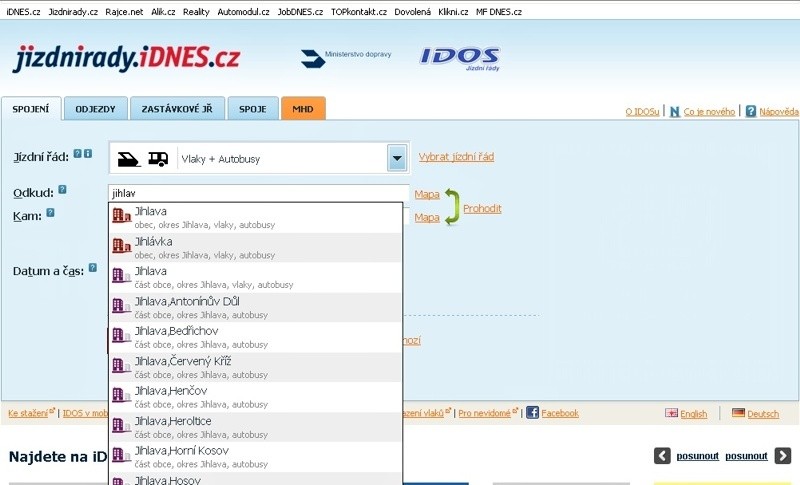Click the IDOS jízdní řády logo

pyautogui.click(x=459, y=58)
